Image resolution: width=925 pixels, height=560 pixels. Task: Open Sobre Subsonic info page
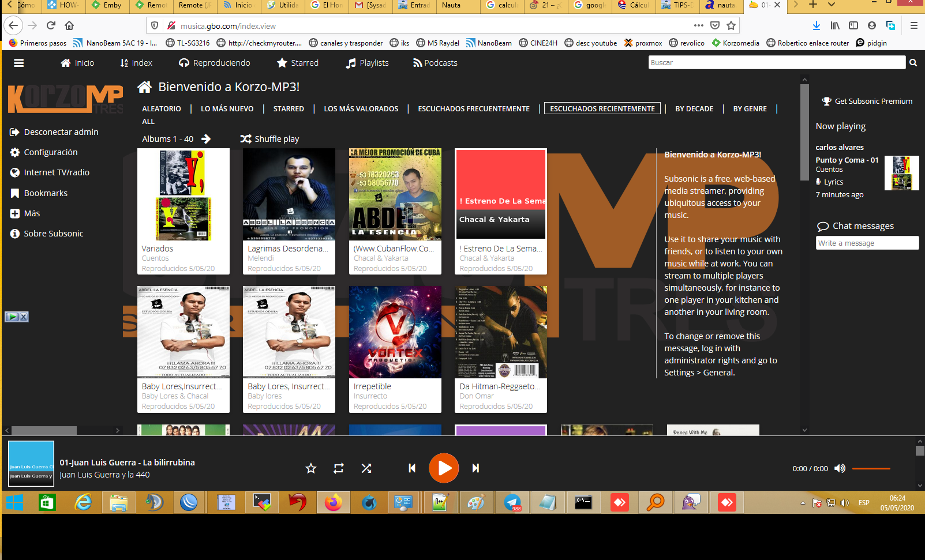pos(47,234)
